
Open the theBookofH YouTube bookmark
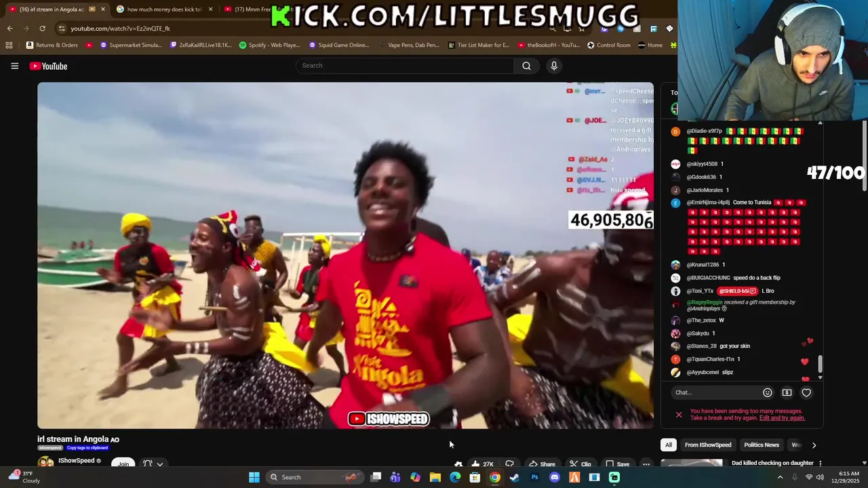coord(549,45)
